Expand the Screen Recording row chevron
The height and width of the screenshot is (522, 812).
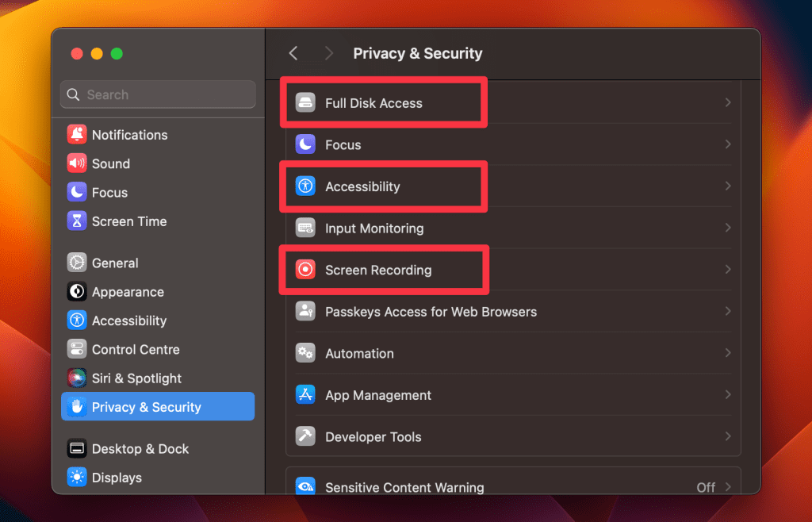[x=727, y=270]
